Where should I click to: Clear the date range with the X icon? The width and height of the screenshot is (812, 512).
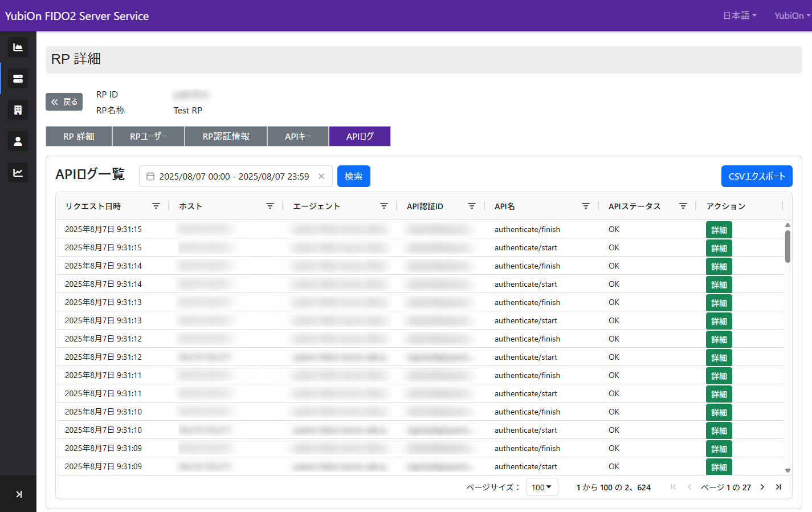pos(321,176)
